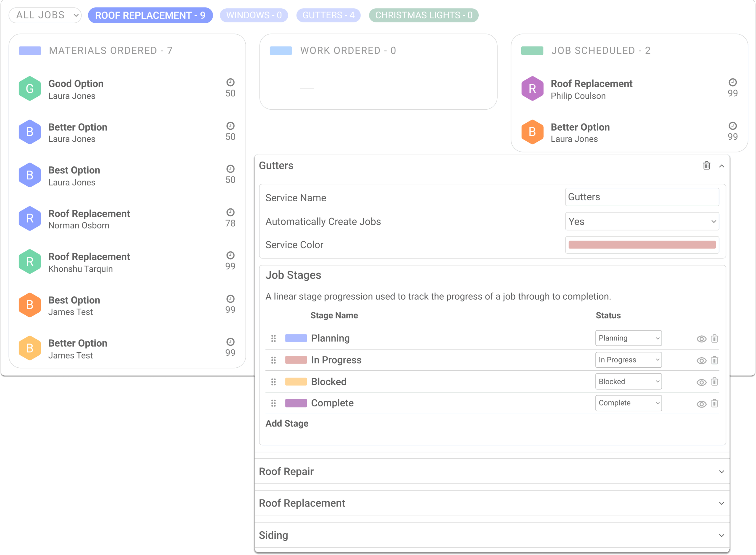Delete the In Progress stage
The image size is (756, 555).
coord(715,360)
